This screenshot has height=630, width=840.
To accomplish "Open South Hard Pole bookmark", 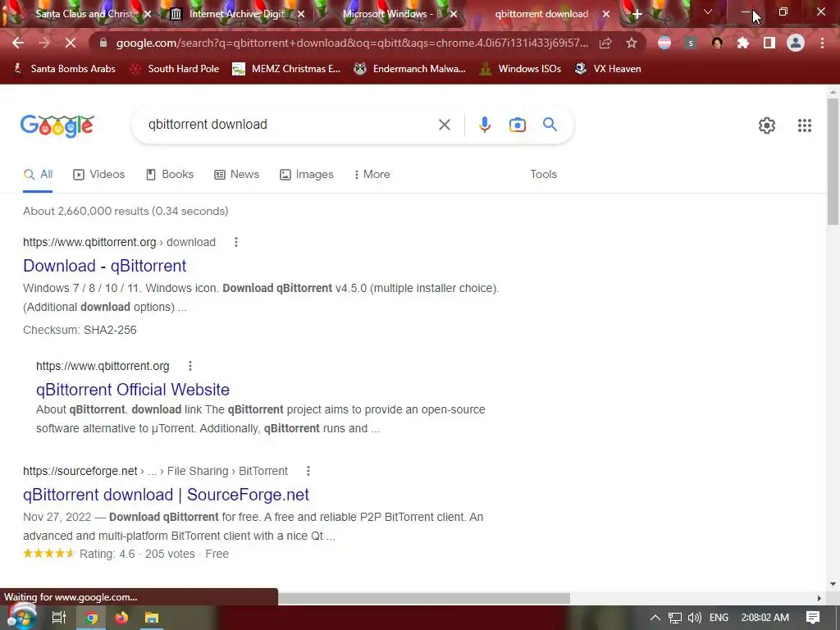I will click(176, 69).
